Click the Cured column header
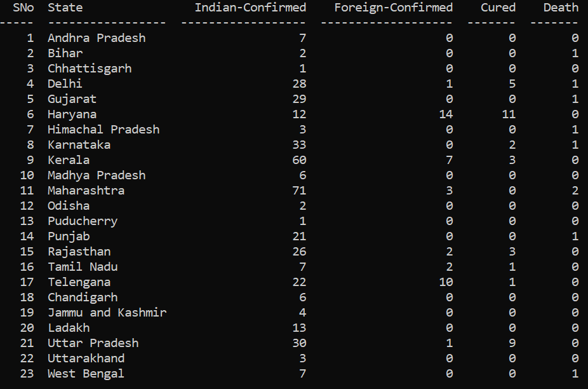 pos(498,8)
